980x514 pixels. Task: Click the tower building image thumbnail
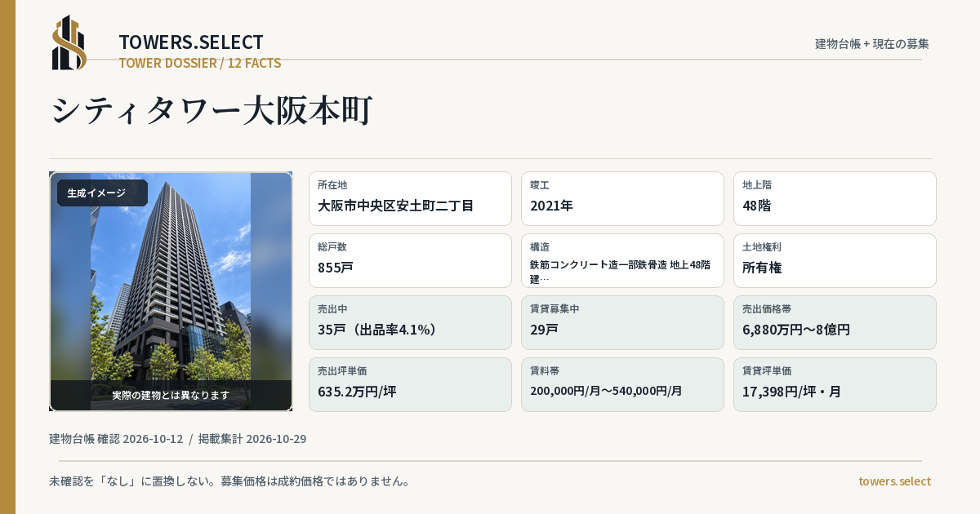pyautogui.click(x=171, y=291)
